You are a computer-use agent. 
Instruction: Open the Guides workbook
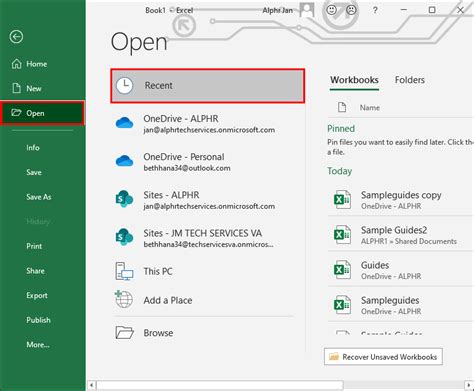click(401, 270)
